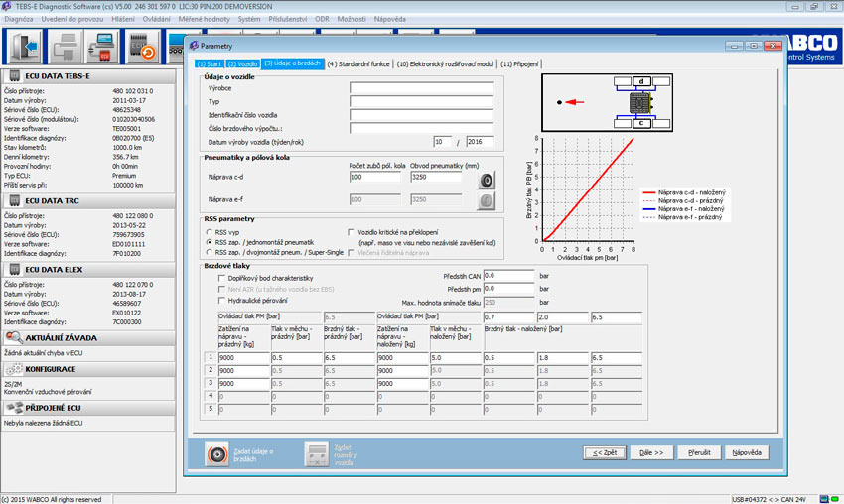
Task: Click the Přerušit button
Action: tap(699, 452)
